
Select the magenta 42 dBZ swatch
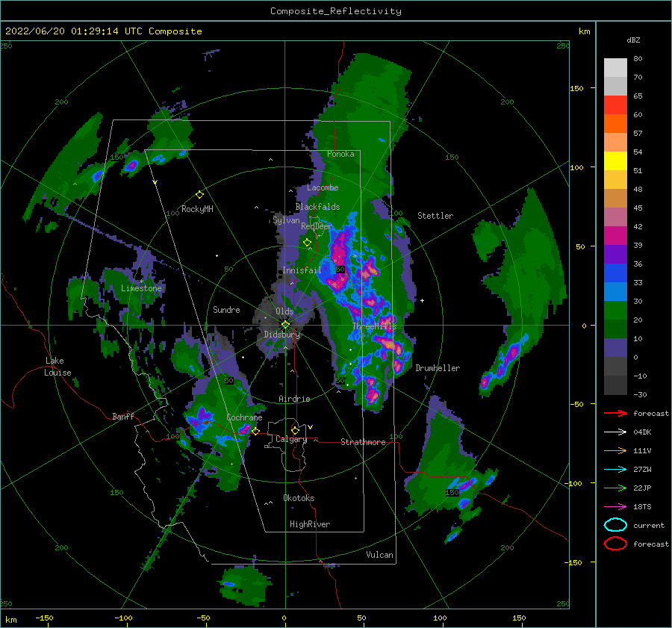click(x=615, y=235)
